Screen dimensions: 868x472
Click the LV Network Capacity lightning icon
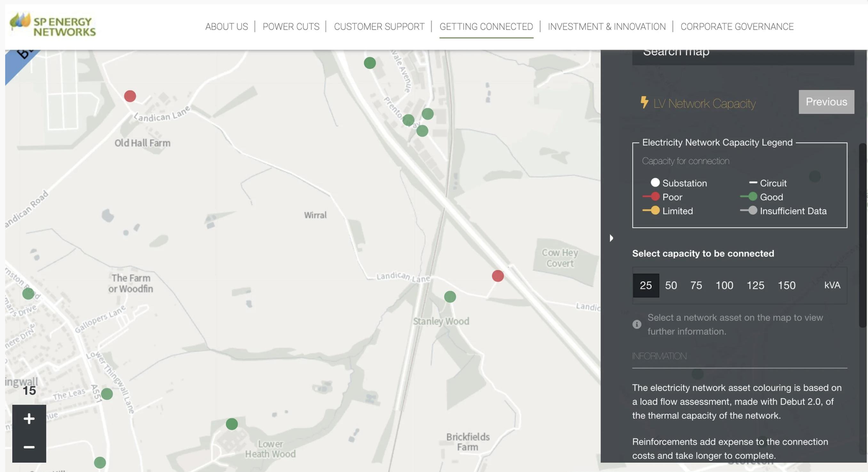click(x=644, y=102)
